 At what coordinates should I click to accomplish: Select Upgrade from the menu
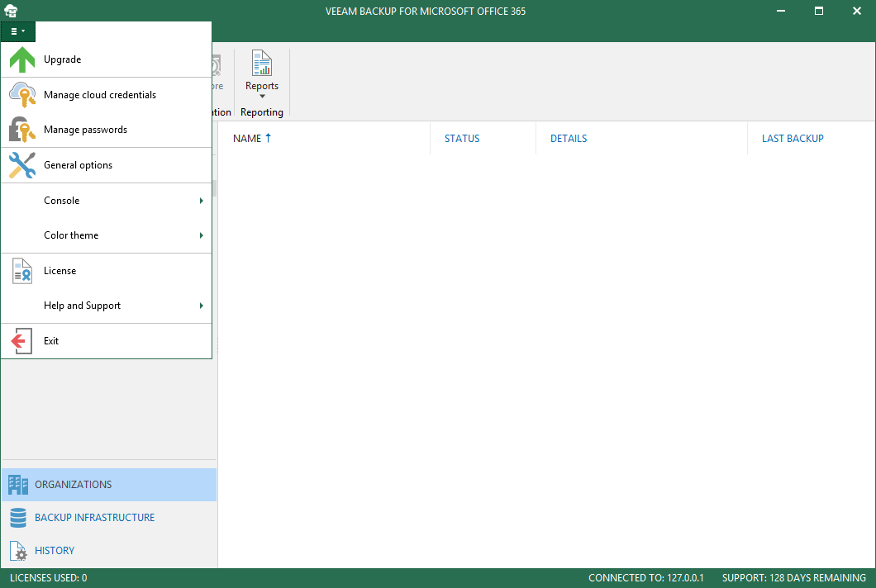(x=106, y=59)
